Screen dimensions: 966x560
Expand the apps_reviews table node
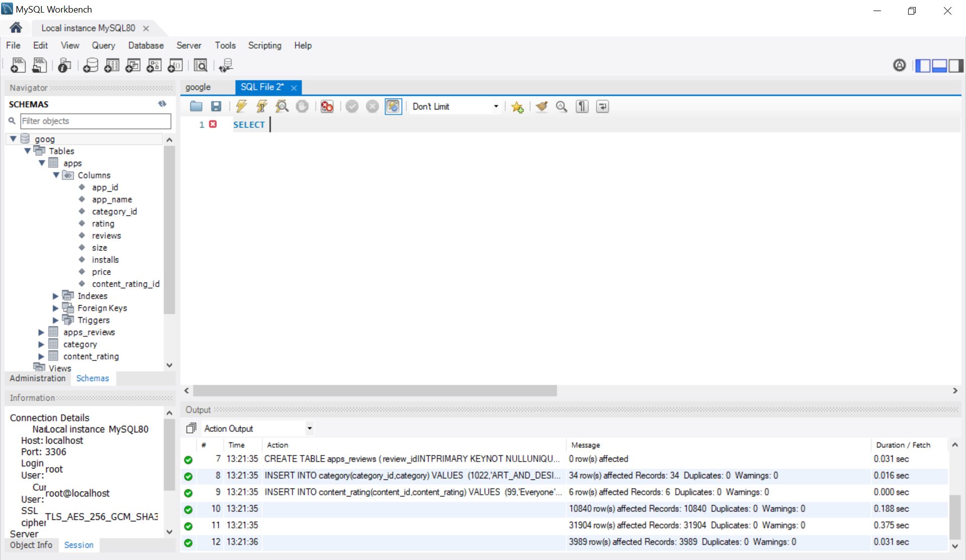point(41,332)
